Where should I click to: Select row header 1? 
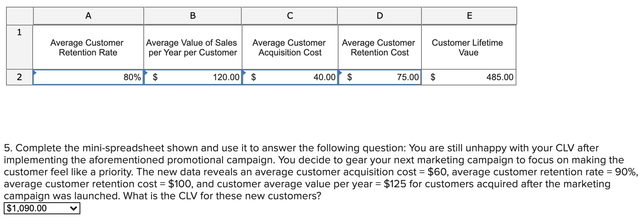coord(19,32)
